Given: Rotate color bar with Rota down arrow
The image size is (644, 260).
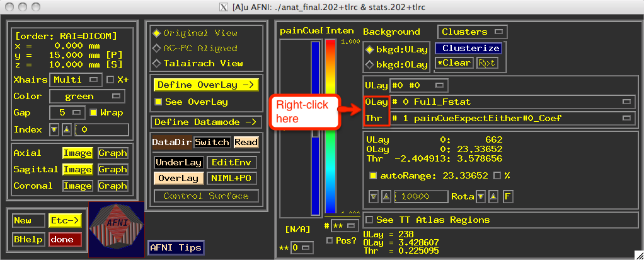Looking at the screenshot, I should tap(481, 196).
